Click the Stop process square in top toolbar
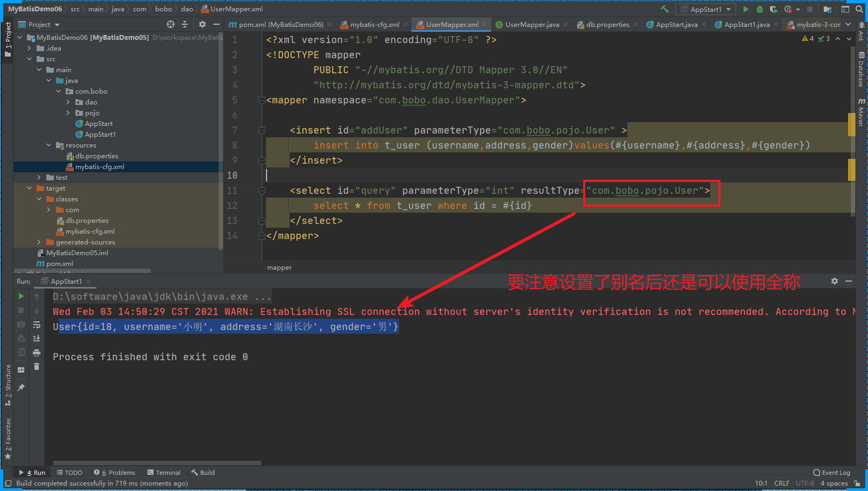 tap(809, 9)
